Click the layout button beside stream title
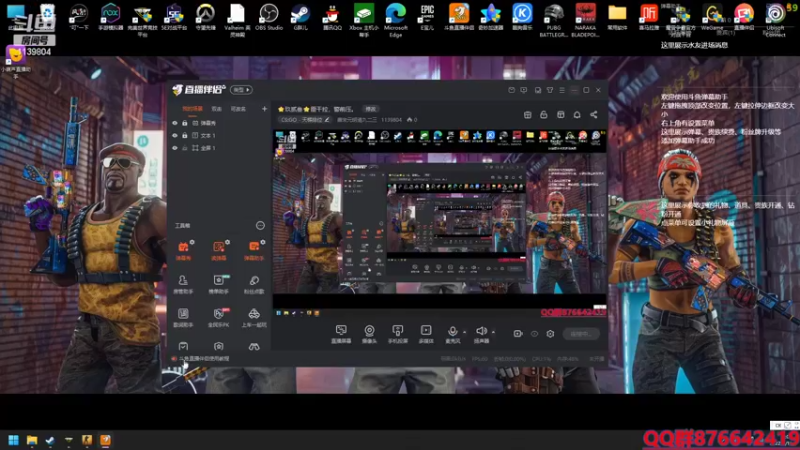Viewport: 800px width, 450px height. [x=370, y=109]
